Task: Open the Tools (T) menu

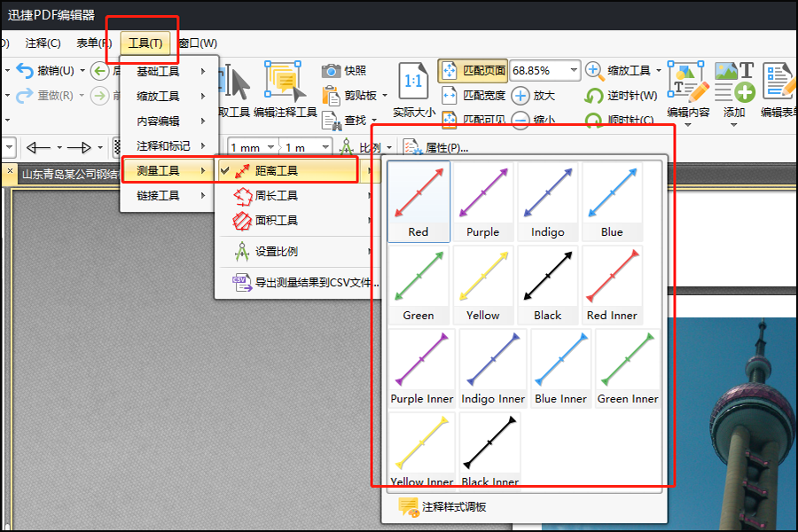Action: coord(145,43)
